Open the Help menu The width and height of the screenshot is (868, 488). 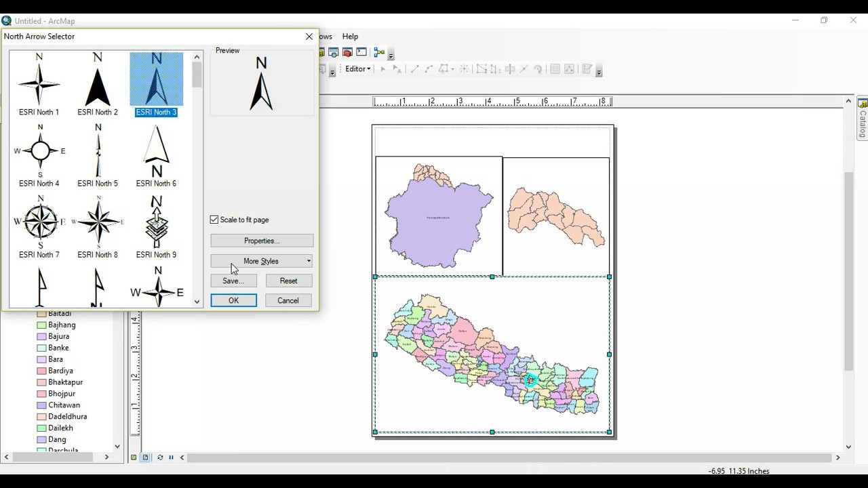[x=350, y=37]
